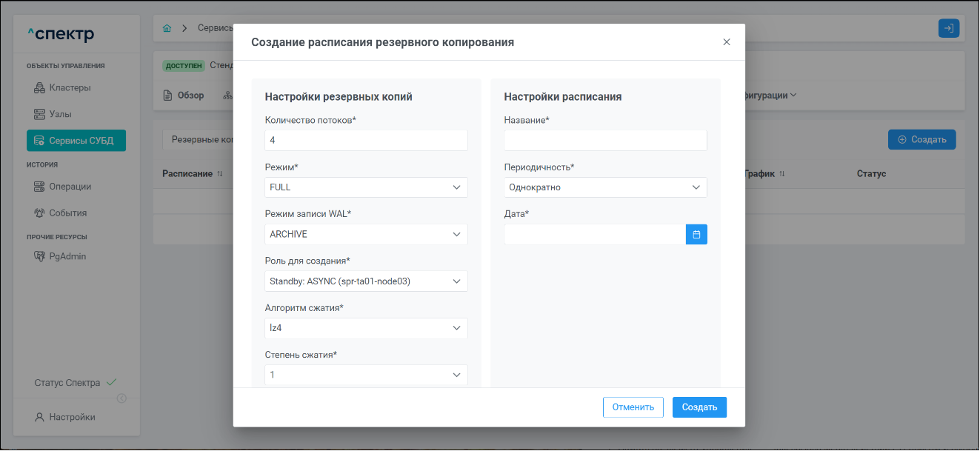
Task: Close the backup schedule dialog with X
Action: pos(727,42)
